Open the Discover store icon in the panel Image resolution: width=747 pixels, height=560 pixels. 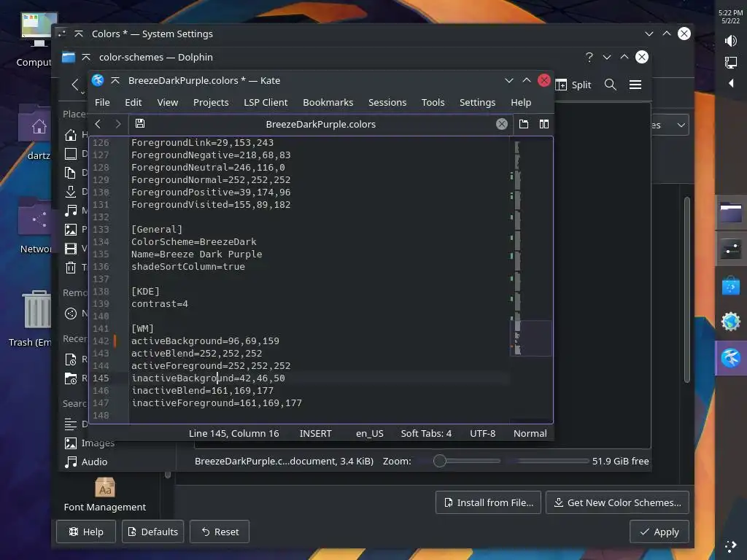click(x=731, y=286)
